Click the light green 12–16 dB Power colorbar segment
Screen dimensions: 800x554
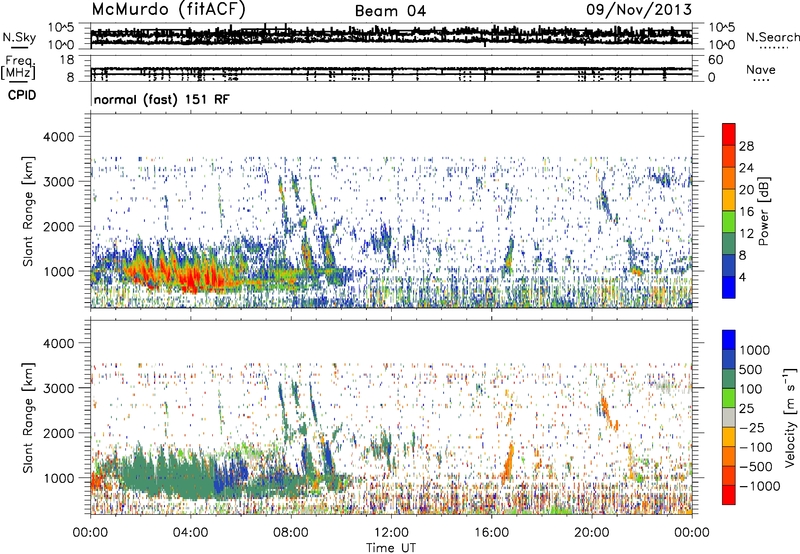pyautogui.click(x=729, y=222)
